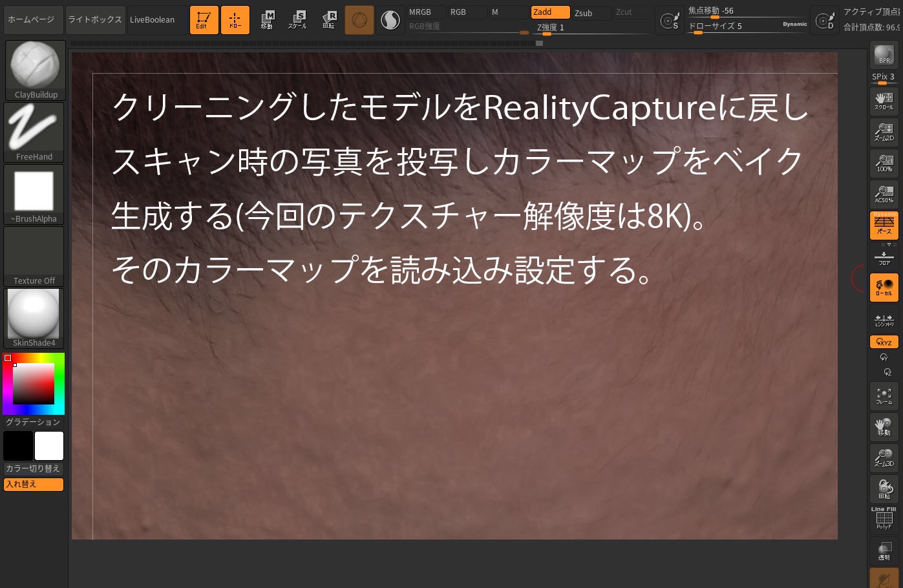Select Y axis rotation mode
903x588 pixels.
click(x=884, y=357)
